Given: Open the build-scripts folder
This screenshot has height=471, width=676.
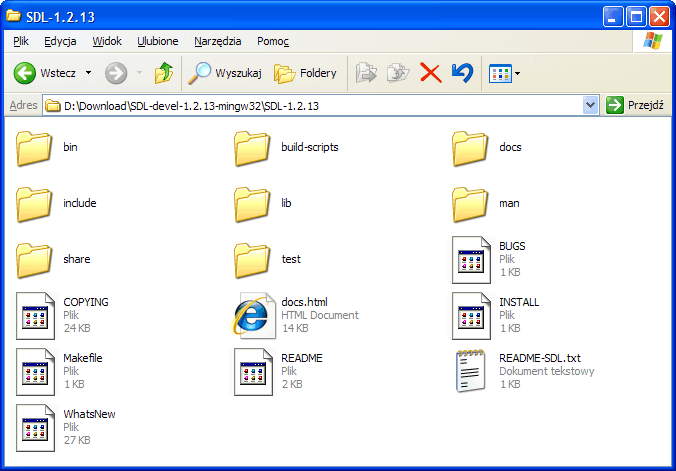Looking at the screenshot, I should pyautogui.click(x=252, y=147).
